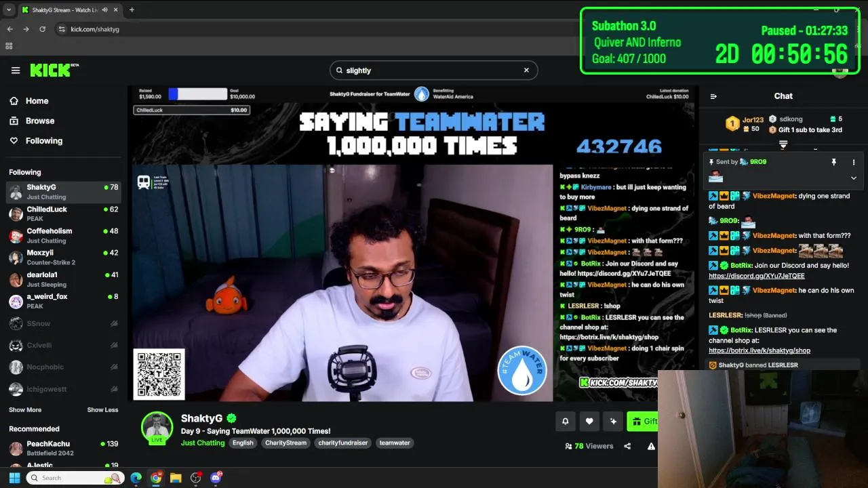
Task: Open the Windows Start menu
Action: pyautogui.click(x=14, y=478)
